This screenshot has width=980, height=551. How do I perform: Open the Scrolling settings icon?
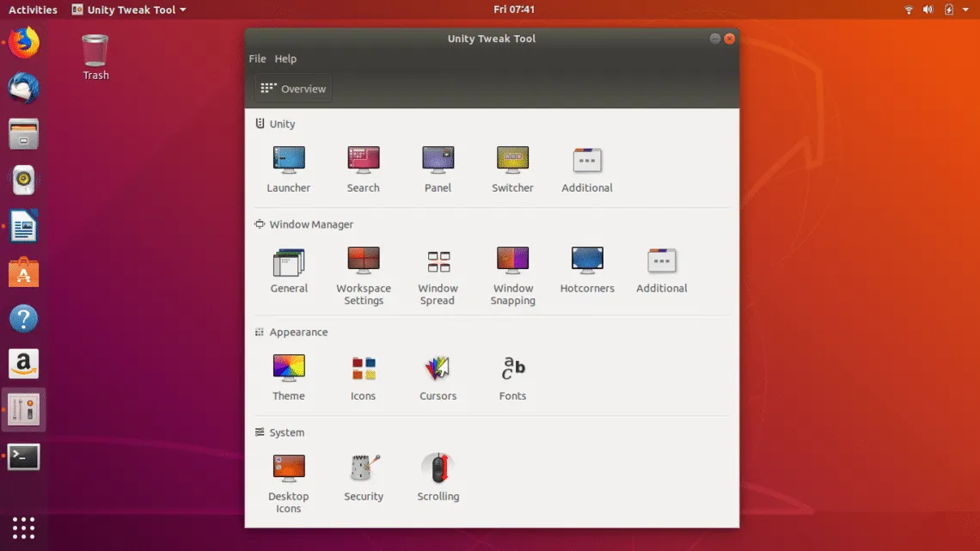438,469
